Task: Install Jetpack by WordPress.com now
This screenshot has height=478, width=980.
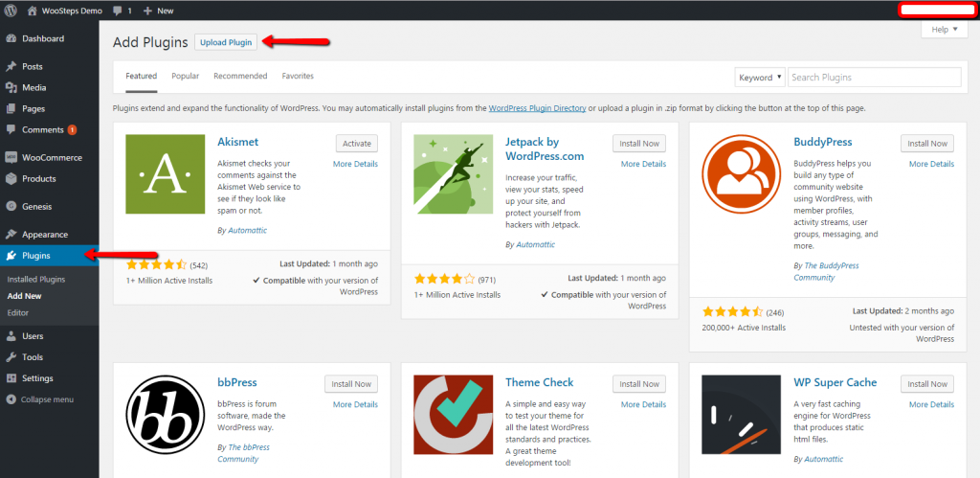Action: (x=639, y=144)
